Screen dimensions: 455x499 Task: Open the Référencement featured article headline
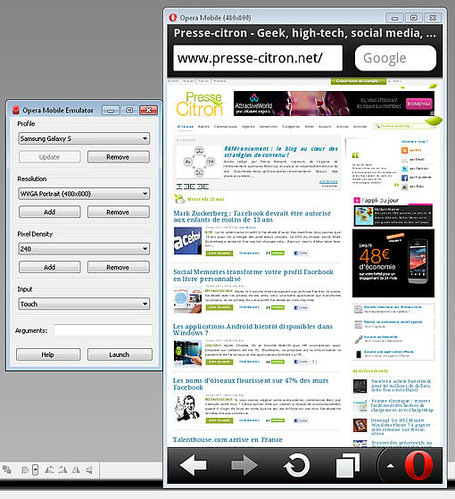[x=281, y=152]
